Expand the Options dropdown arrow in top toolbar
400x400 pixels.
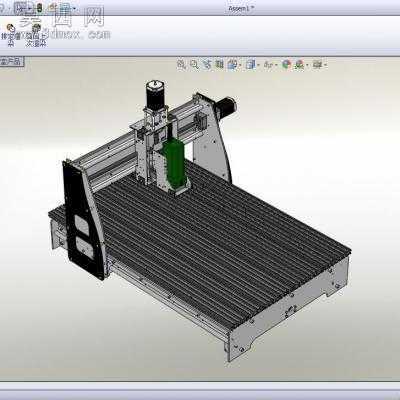click(x=75, y=8)
